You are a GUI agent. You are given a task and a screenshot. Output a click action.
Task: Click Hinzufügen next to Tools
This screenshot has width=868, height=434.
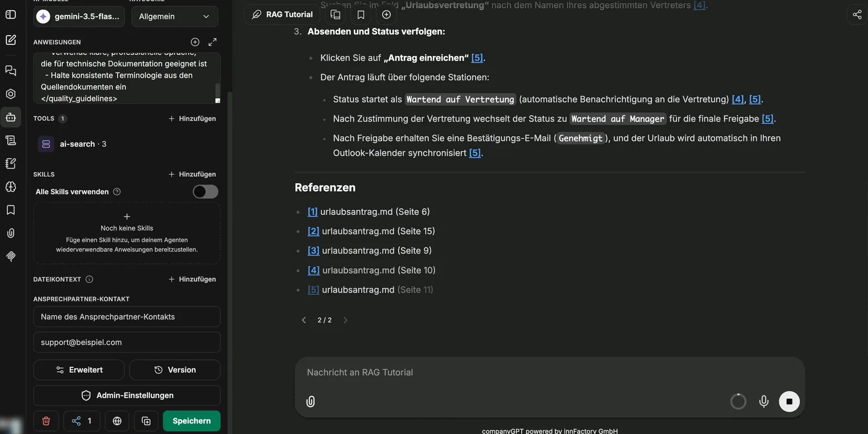coord(192,118)
